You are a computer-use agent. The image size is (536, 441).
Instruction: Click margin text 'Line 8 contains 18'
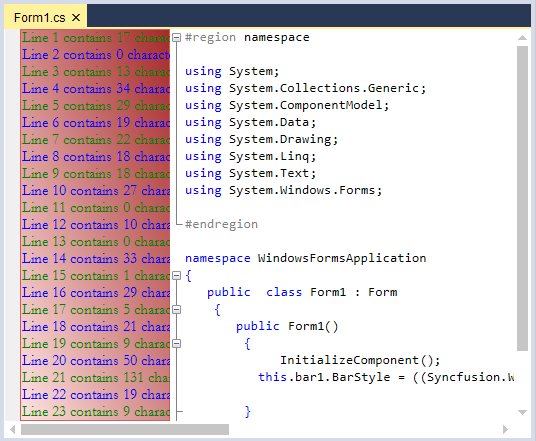[x=76, y=156]
